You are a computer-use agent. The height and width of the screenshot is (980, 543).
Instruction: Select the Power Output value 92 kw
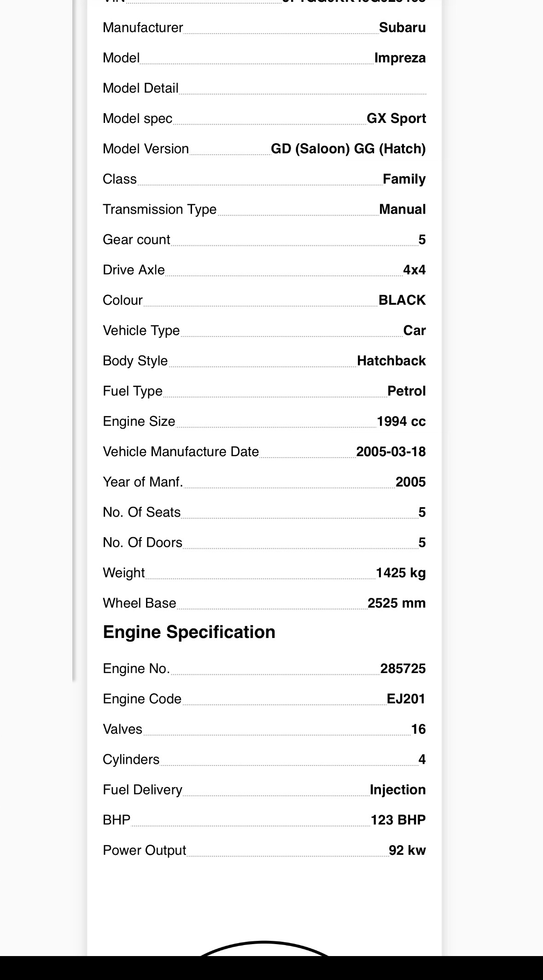click(407, 850)
